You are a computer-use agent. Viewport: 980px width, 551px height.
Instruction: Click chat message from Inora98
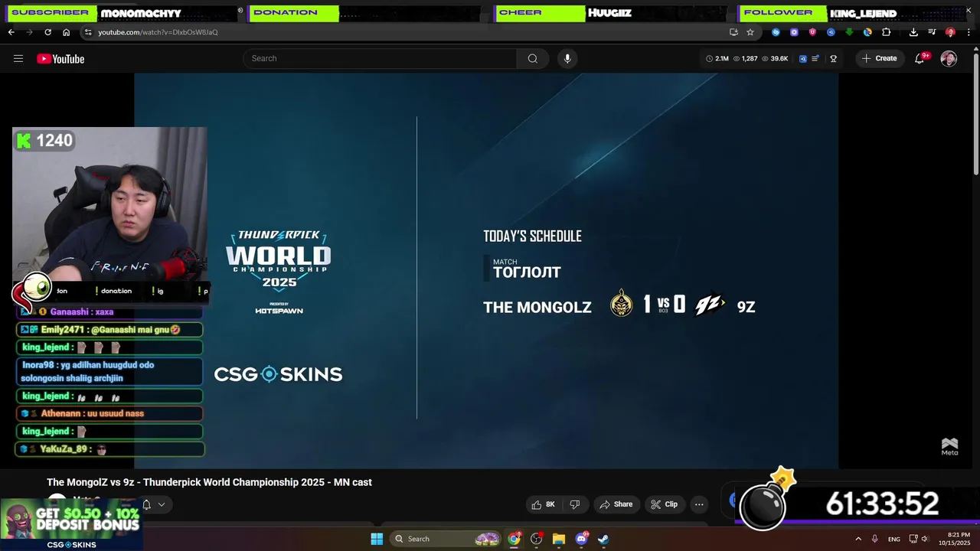(109, 371)
